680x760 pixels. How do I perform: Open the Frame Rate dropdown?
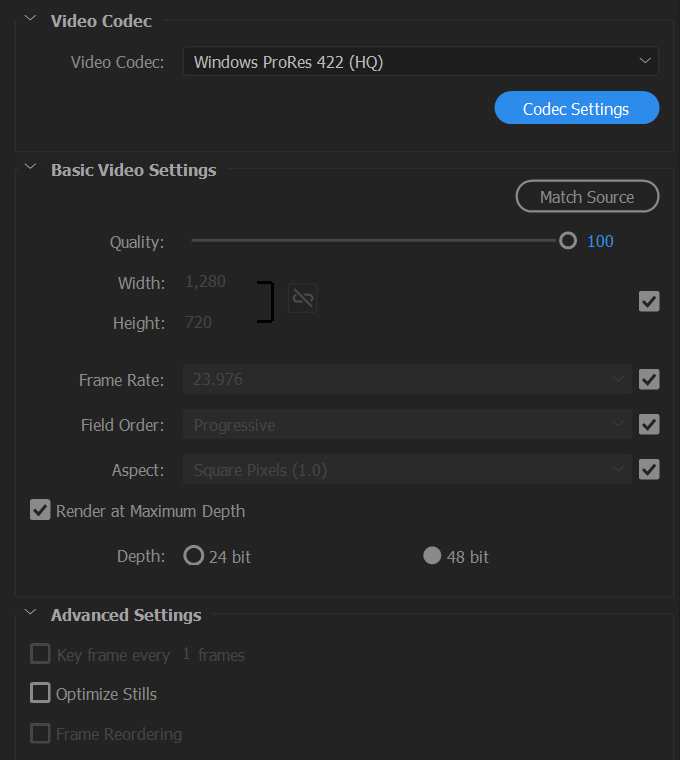[408, 379]
